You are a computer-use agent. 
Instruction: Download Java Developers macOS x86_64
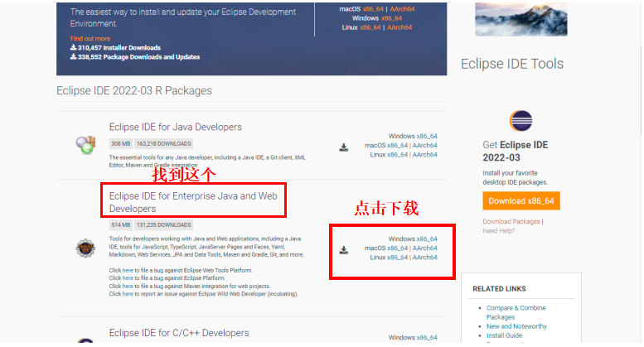[x=398, y=146]
